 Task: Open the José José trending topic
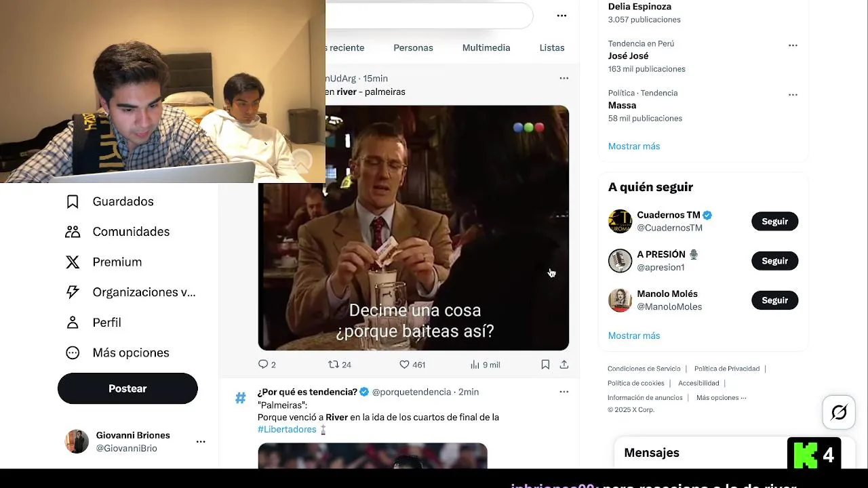point(628,56)
